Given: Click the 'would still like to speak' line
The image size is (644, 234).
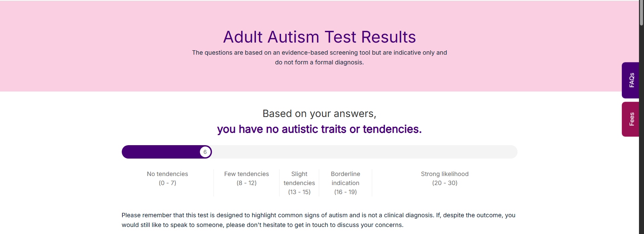Looking at the screenshot, I should click(262, 225).
